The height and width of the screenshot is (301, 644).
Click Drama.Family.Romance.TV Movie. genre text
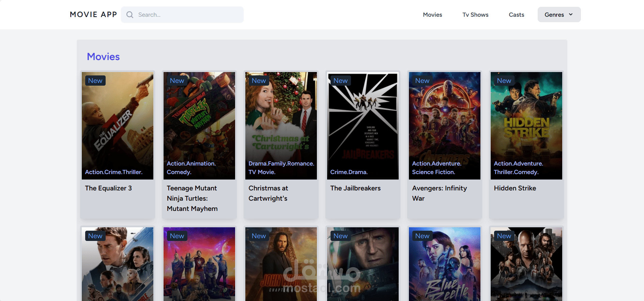281,168
